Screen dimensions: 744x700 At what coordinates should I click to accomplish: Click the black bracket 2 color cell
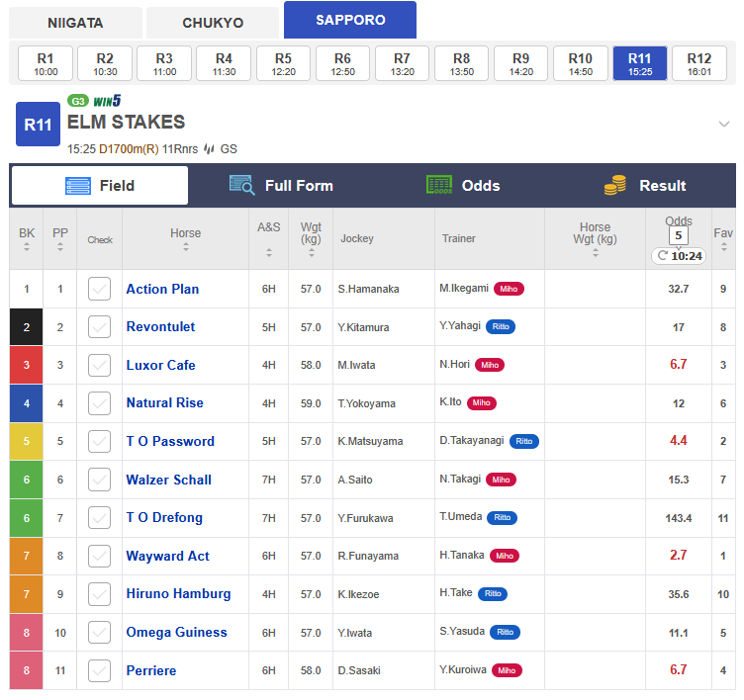click(x=26, y=327)
